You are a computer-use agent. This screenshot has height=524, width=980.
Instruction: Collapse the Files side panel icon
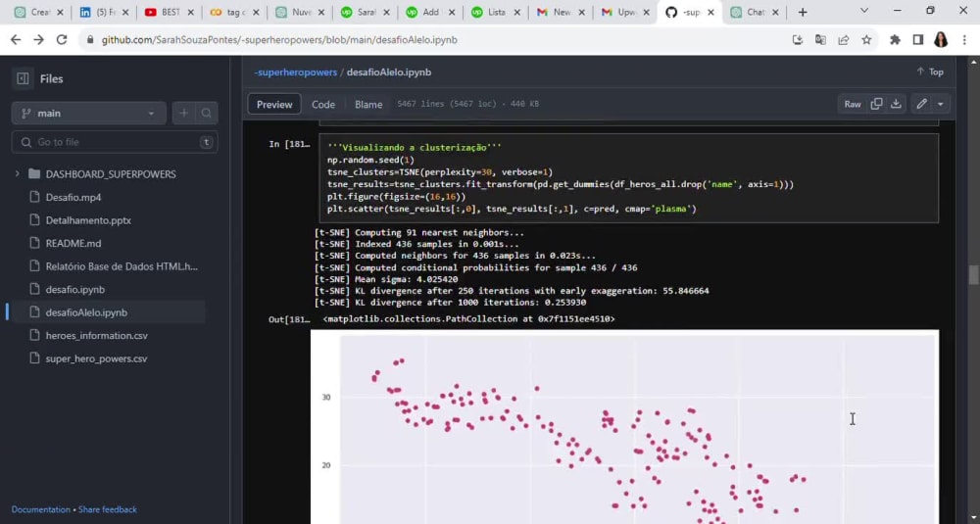(x=24, y=78)
